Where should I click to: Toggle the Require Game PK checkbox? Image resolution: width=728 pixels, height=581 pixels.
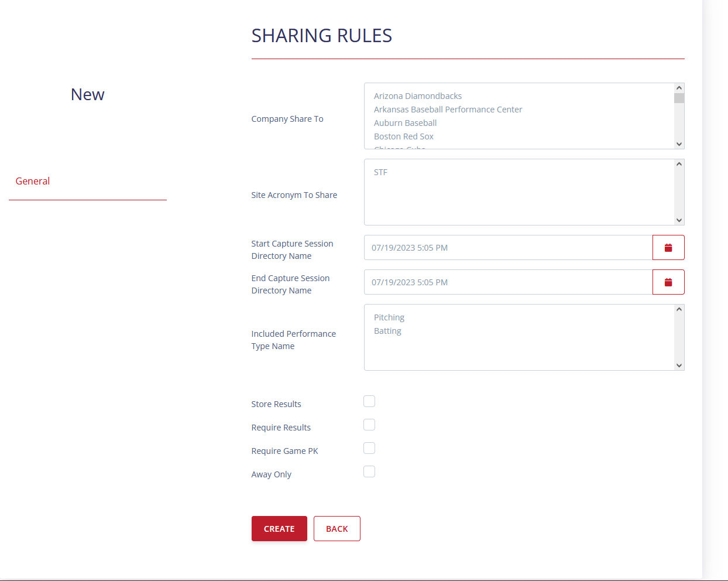[369, 448]
